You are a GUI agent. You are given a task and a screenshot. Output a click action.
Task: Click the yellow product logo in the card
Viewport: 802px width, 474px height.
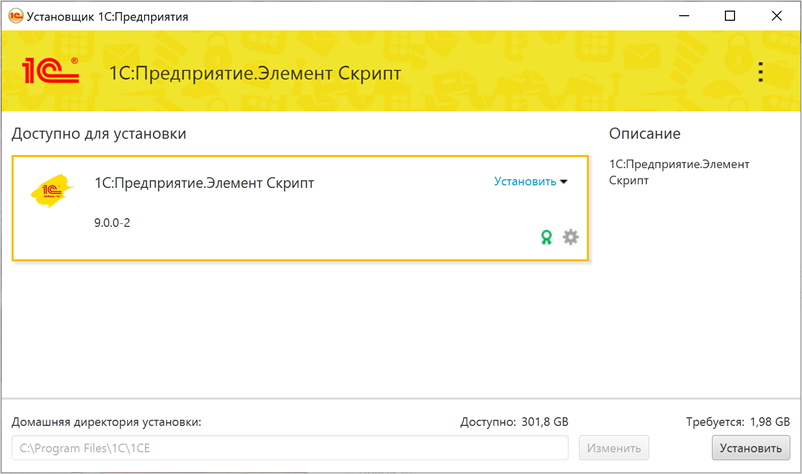(52, 190)
